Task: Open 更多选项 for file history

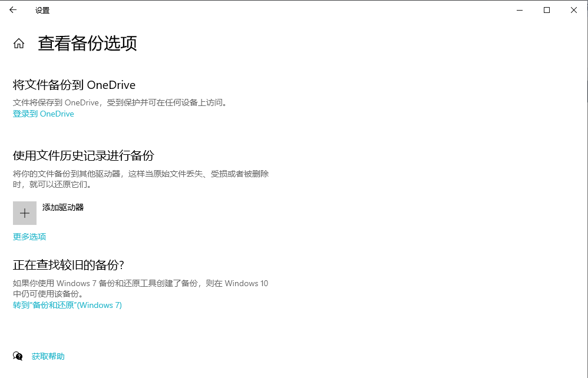Action: click(28, 236)
